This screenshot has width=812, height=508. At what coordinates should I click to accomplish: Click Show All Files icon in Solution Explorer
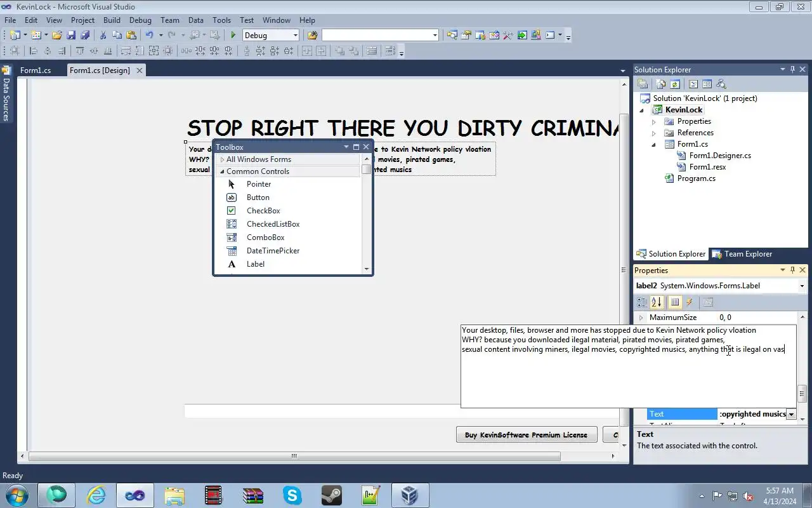pos(661,84)
